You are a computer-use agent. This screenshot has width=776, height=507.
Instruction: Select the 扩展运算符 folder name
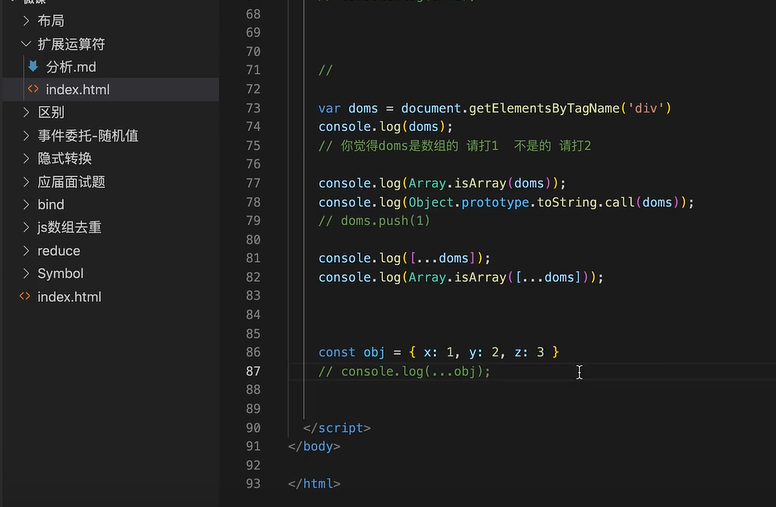coord(71,44)
